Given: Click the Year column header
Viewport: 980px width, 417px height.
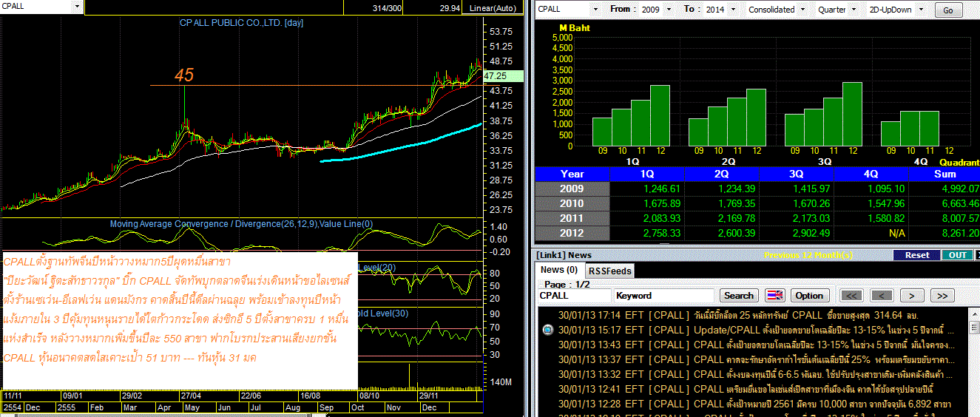Looking at the screenshot, I should tap(572, 174).
